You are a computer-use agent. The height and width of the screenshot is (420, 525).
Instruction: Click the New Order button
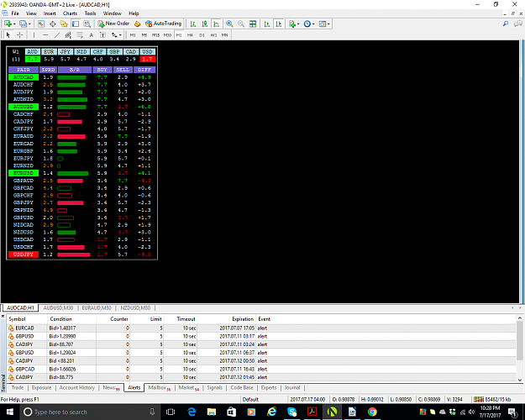point(113,24)
